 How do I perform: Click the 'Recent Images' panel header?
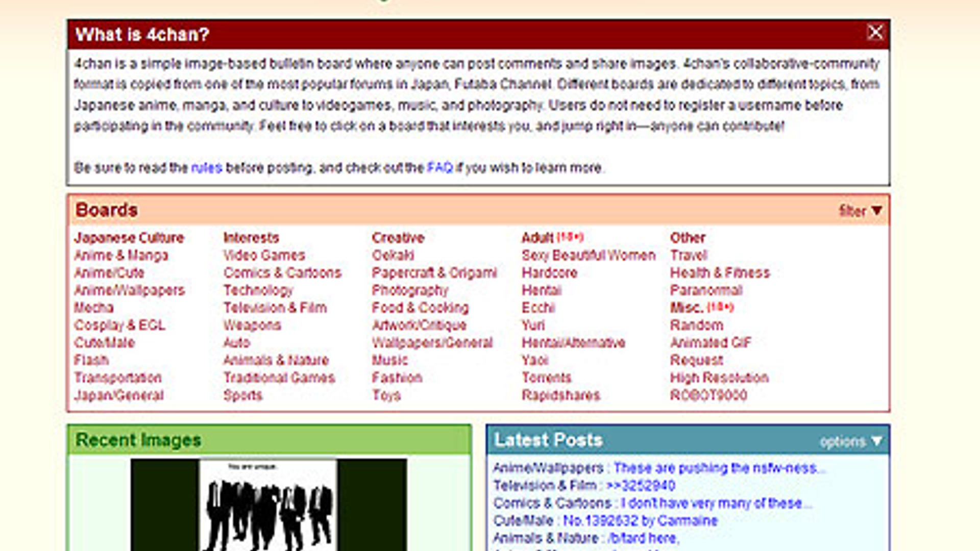pyautogui.click(x=269, y=440)
